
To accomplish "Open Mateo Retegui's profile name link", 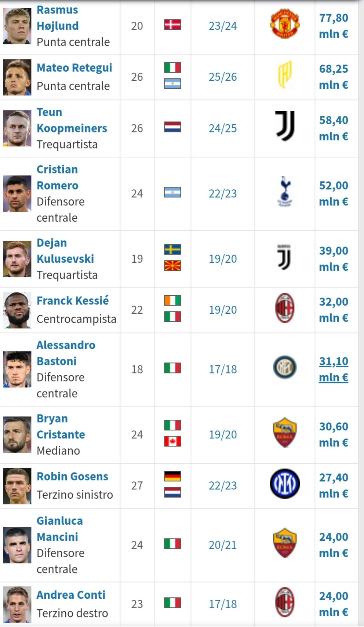I will pyautogui.click(x=74, y=68).
